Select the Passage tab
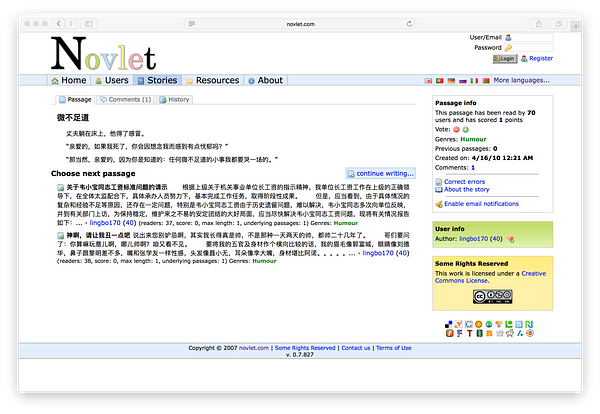 coord(75,99)
